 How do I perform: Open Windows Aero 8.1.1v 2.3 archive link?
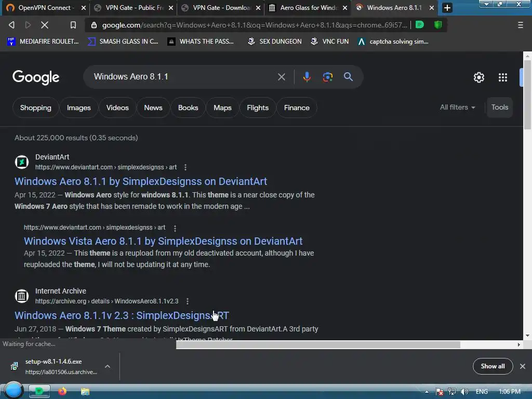point(122,315)
